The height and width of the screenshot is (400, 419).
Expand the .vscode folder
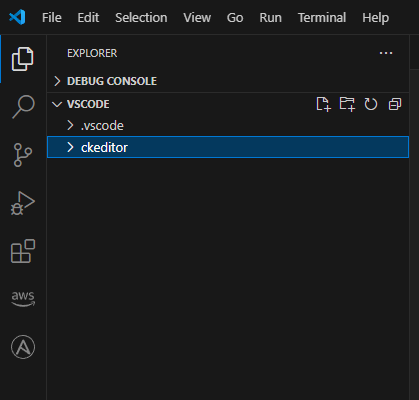tap(228, 126)
